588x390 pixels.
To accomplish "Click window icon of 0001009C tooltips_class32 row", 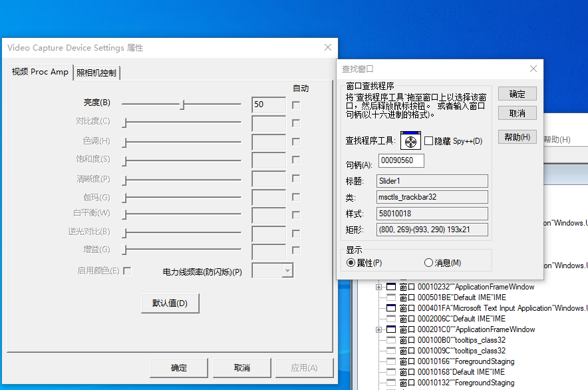I will click(391, 351).
